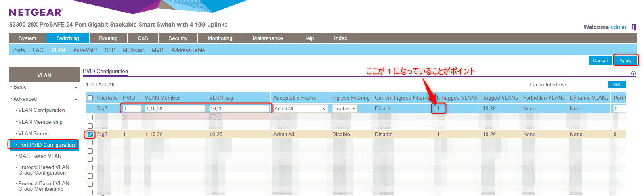Open MAC Based VLAN page
The height and width of the screenshot is (196, 644).
[40, 156]
